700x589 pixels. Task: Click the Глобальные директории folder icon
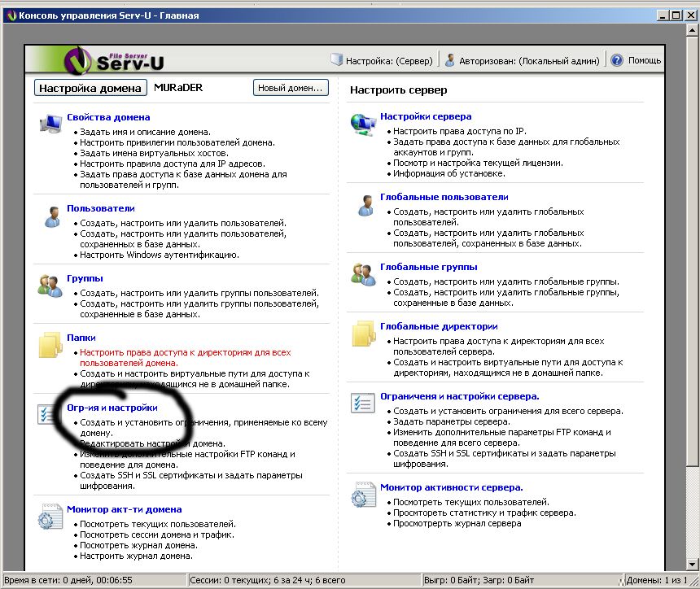pos(363,334)
